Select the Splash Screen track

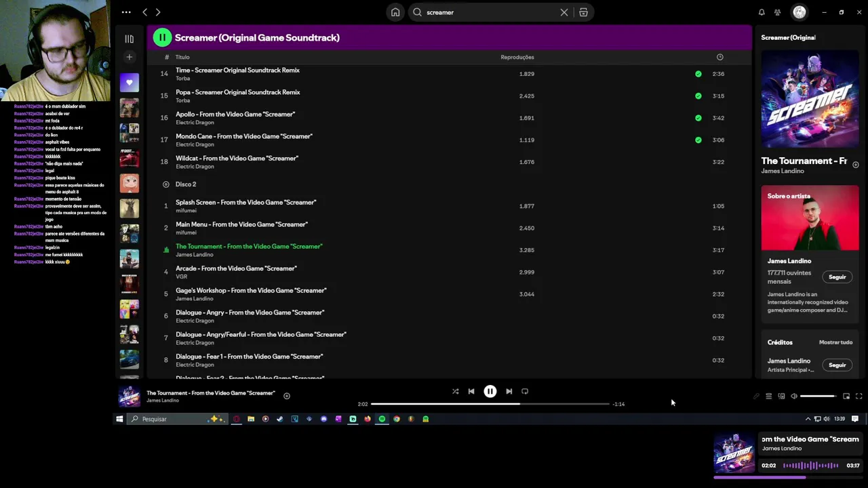tap(449, 206)
